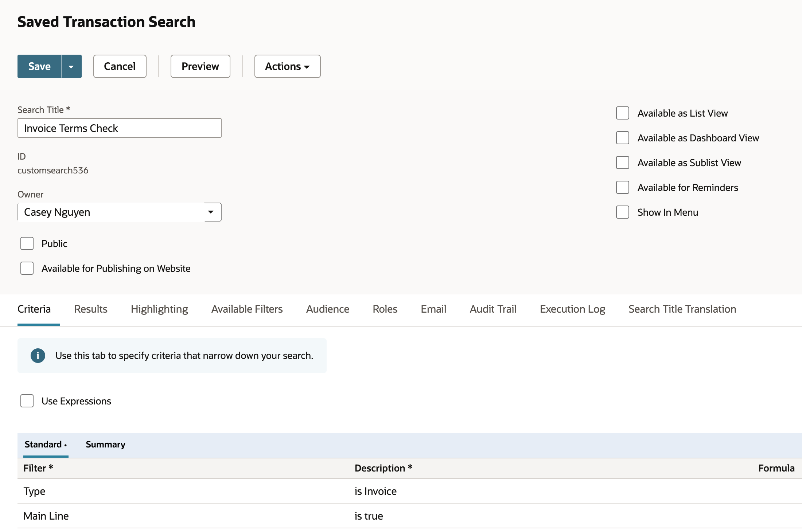Check the Public checkbox

coord(27,243)
